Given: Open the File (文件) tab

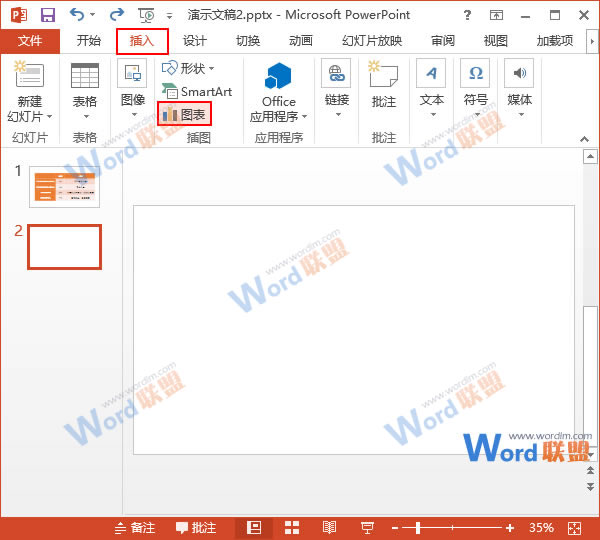Looking at the screenshot, I should pyautogui.click(x=30, y=41).
